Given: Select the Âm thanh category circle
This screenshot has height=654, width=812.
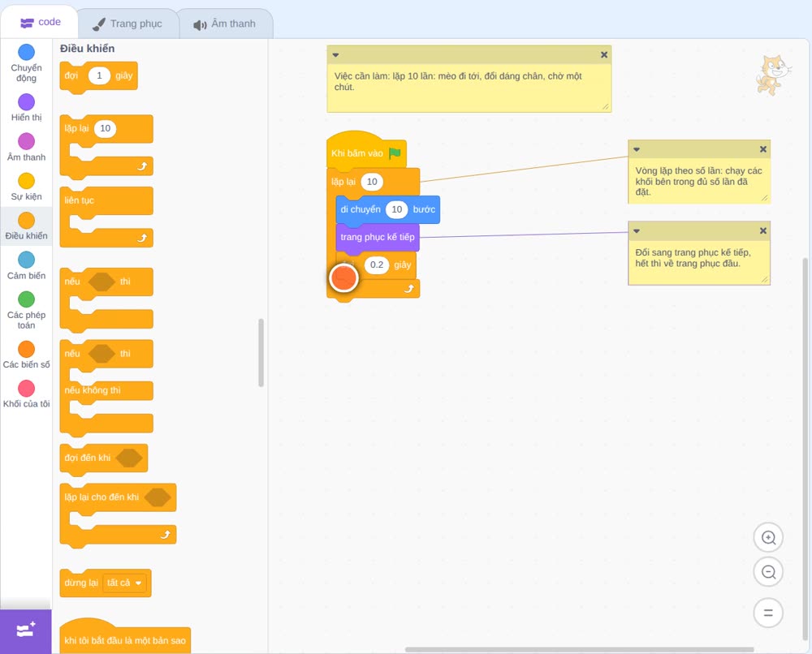Looking at the screenshot, I should [x=27, y=141].
